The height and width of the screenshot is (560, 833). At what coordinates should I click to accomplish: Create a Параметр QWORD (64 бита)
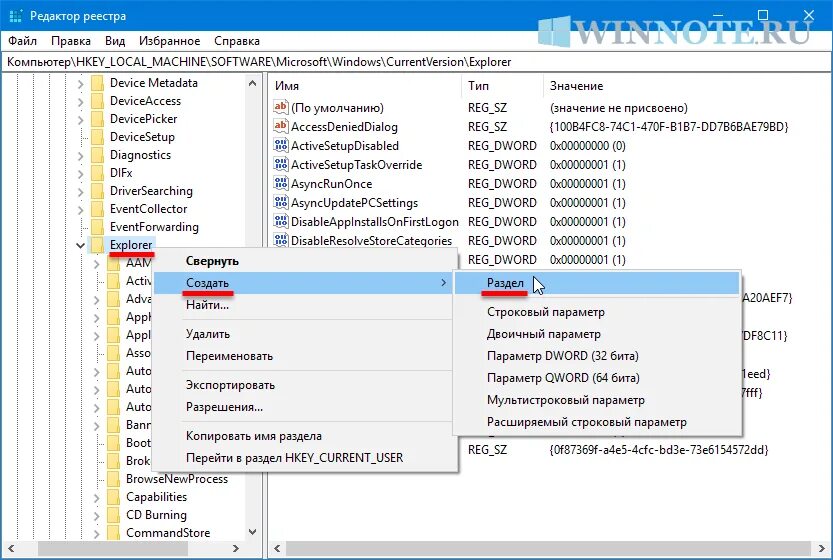tap(597, 378)
